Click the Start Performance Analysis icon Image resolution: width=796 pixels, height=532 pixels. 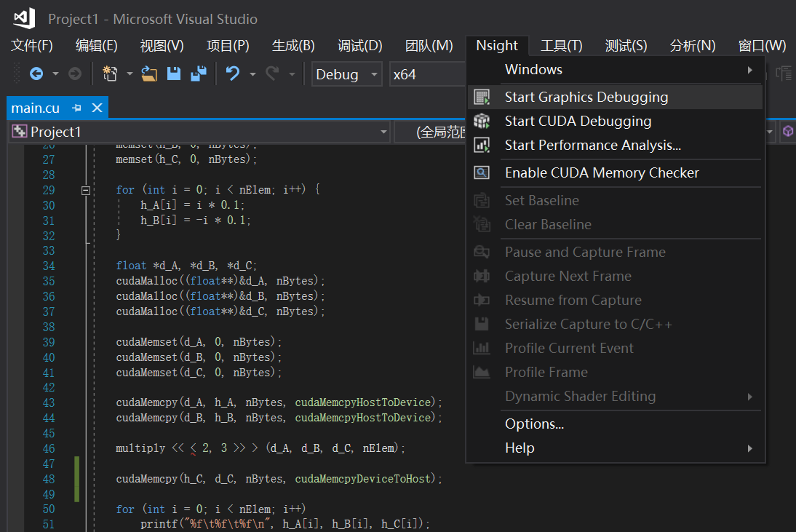tap(482, 145)
